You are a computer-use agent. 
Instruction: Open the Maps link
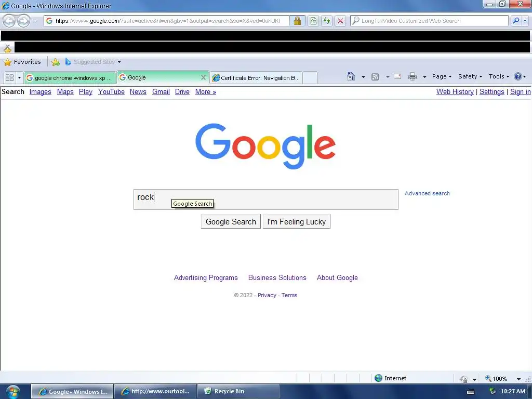65,91
